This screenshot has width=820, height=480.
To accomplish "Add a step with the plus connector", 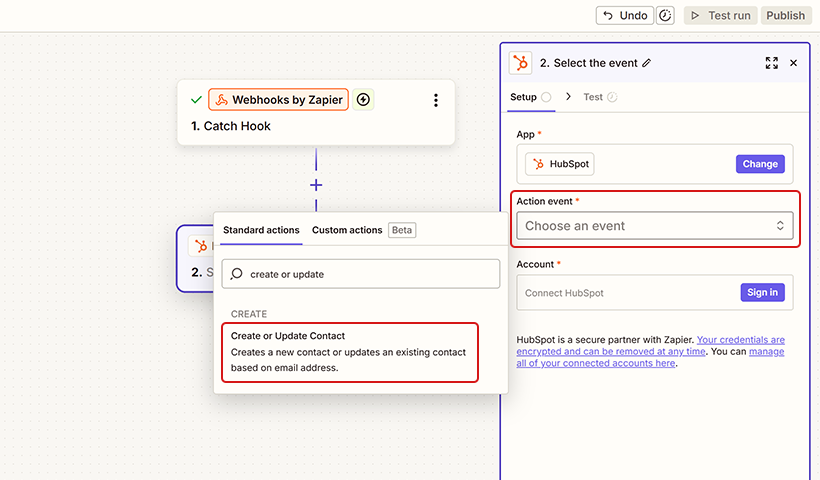I will click(316, 185).
